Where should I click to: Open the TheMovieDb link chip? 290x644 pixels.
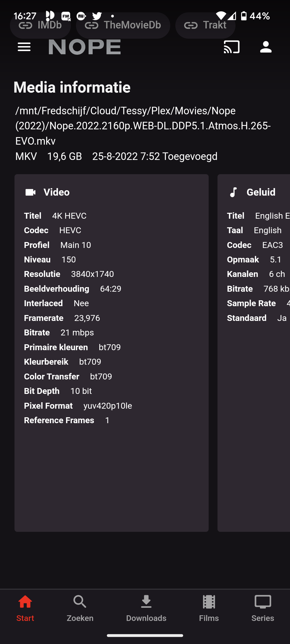pos(123,25)
